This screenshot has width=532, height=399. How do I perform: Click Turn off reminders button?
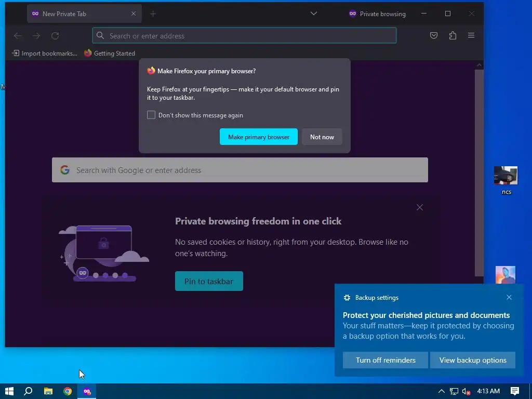(385, 360)
